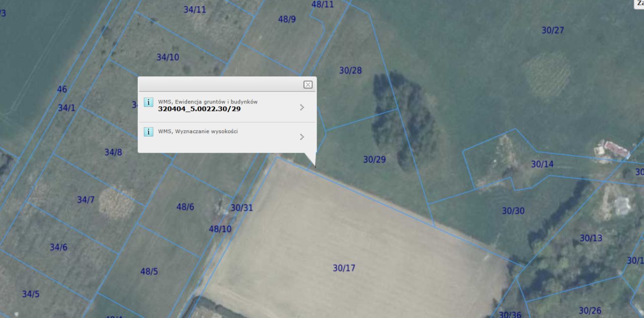Select parcel label 34/1 on map
Image resolution: width=644 pixels, height=318 pixels.
[x=66, y=108]
